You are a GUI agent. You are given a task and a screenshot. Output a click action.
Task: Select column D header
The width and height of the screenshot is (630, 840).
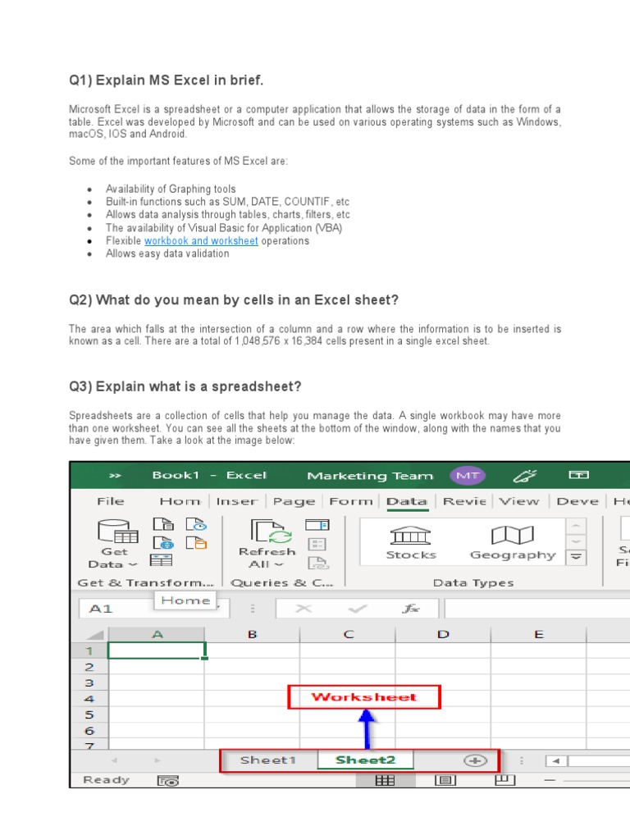(443, 635)
